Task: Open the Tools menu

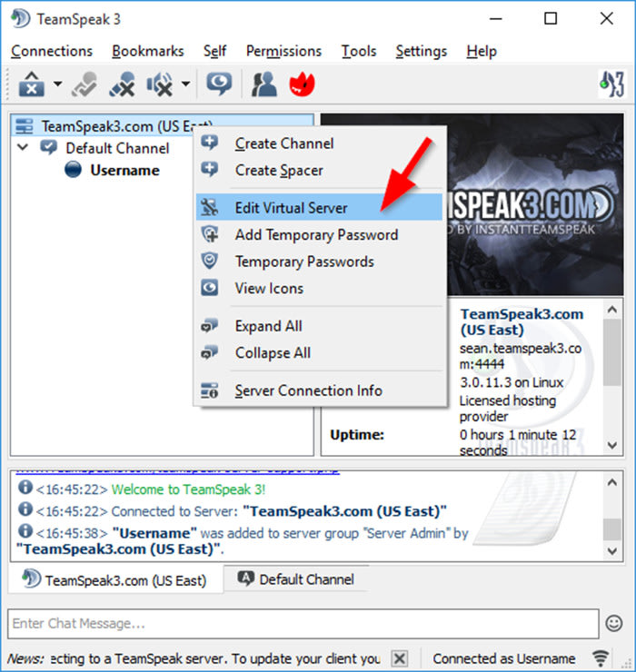Action: [x=359, y=52]
